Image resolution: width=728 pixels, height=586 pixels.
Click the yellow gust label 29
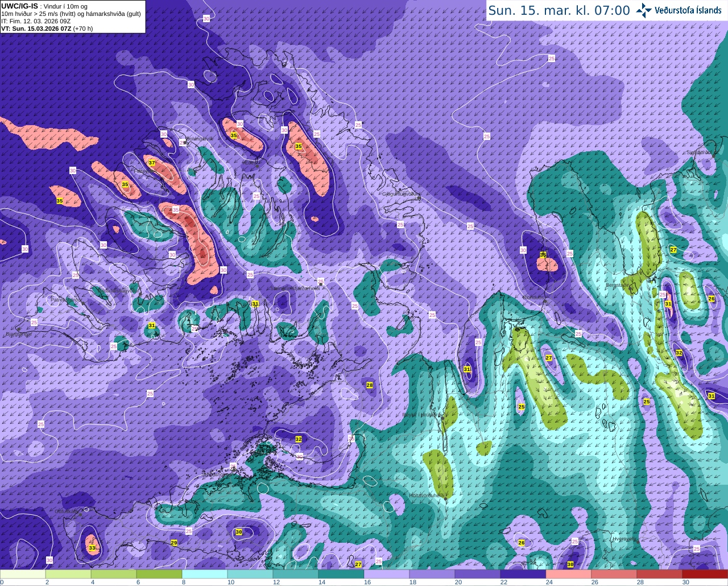coord(174,543)
